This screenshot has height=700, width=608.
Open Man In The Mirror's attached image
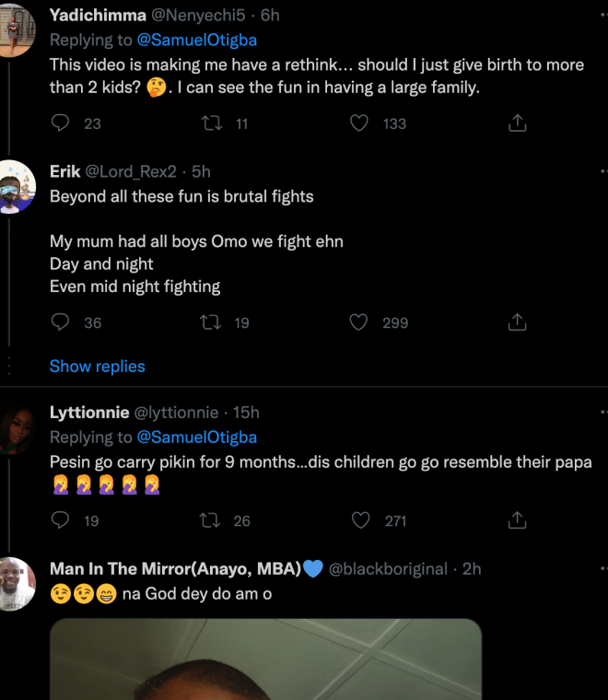(x=265, y=659)
